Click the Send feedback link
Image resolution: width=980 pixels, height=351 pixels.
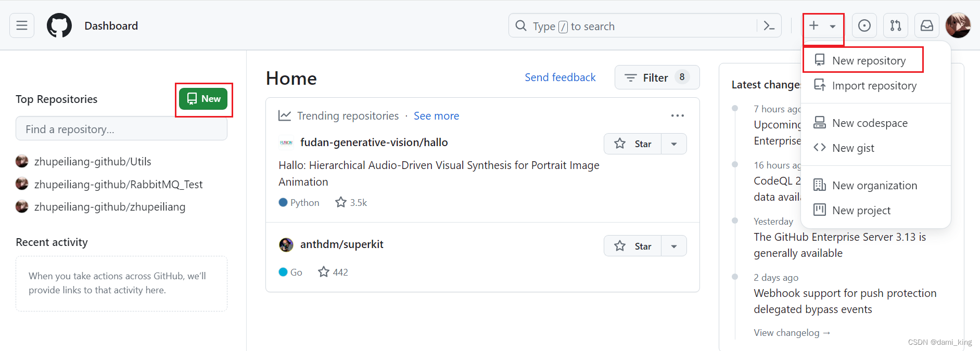pos(560,77)
